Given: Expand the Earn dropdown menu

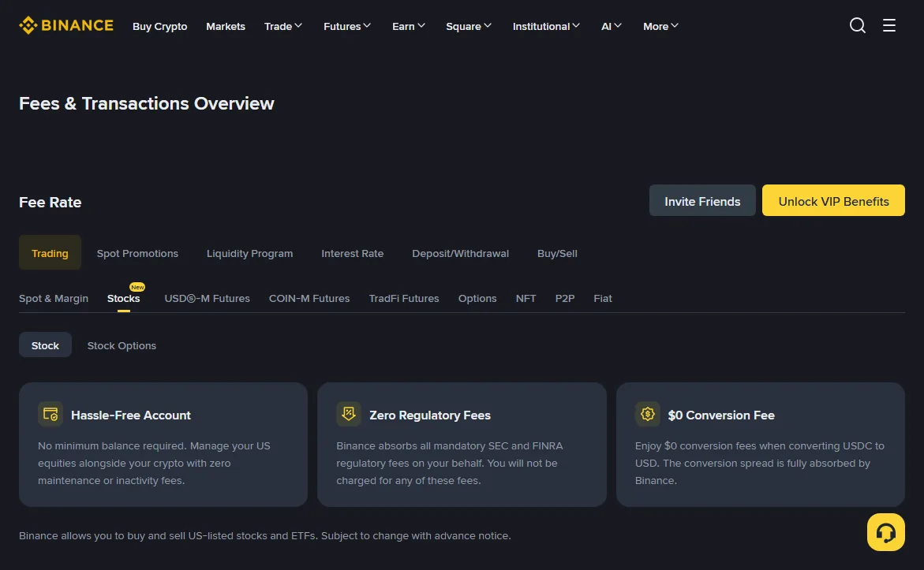Looking at the screenshot, I should [x=409, y=26].
